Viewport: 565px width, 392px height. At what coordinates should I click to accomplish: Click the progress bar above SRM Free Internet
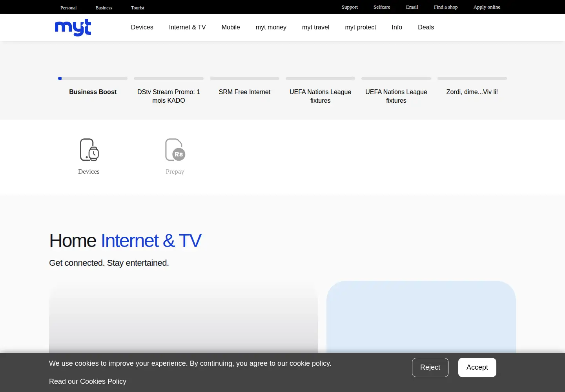[x=244, y=78]
